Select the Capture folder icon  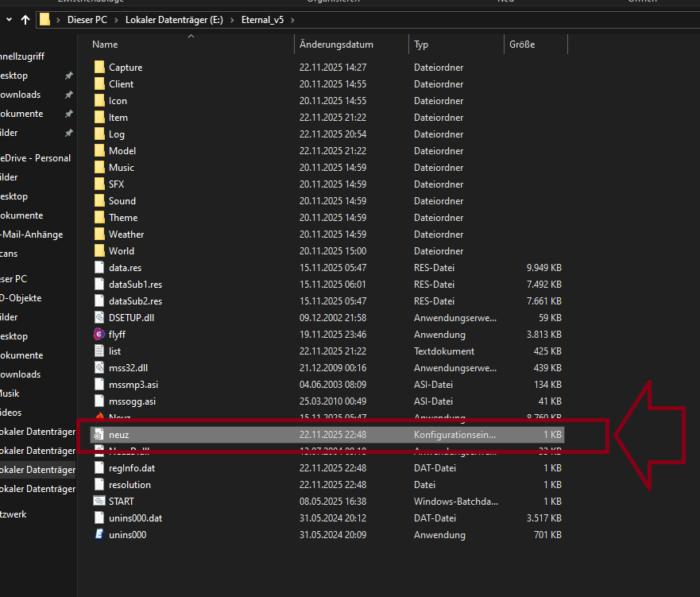click(x=99, y=68)
